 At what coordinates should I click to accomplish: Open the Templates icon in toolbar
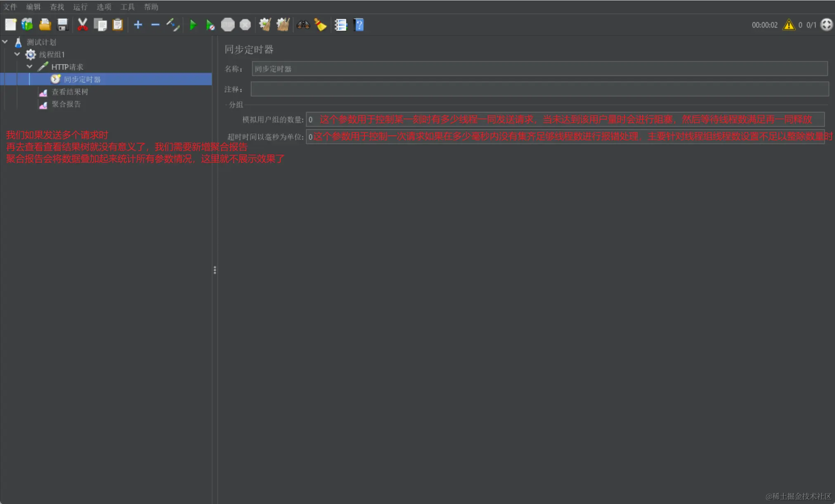coord(27,25)
